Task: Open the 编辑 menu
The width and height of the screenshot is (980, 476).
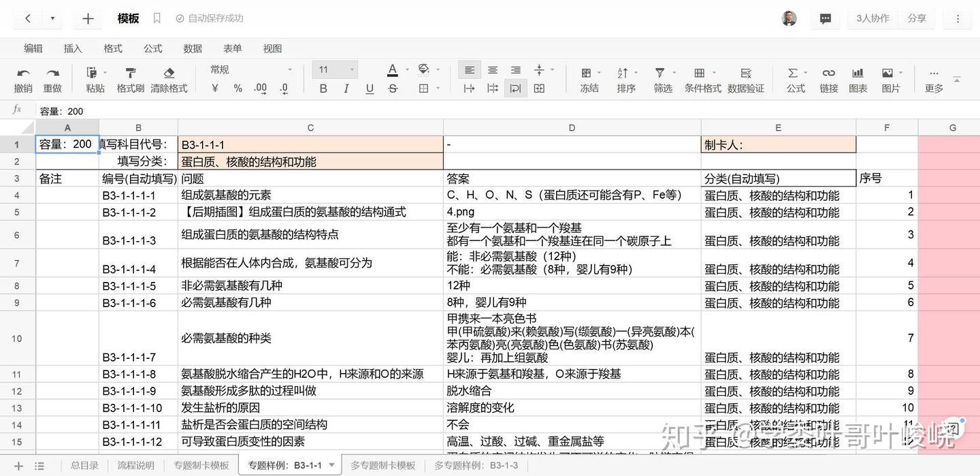Action: (33, 48)
